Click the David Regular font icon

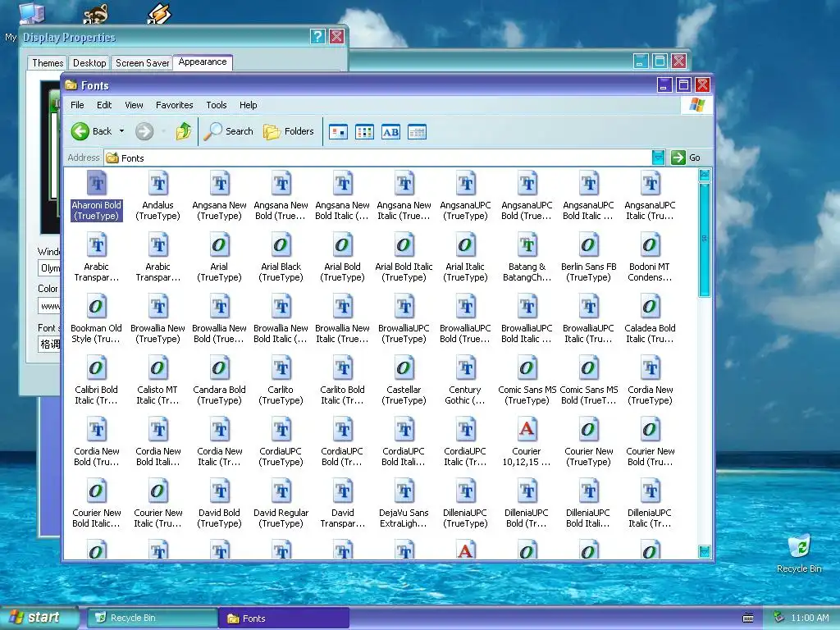click(281, 491)
